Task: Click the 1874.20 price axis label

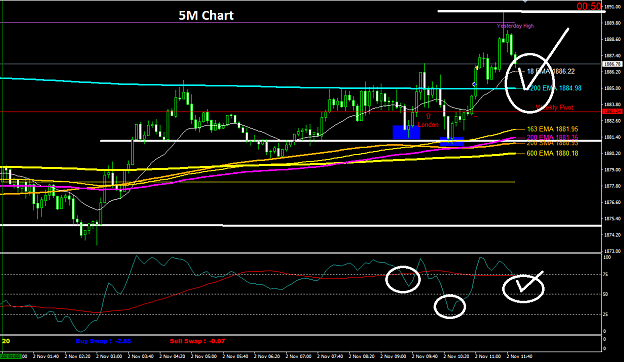Action: coord(613,235)
